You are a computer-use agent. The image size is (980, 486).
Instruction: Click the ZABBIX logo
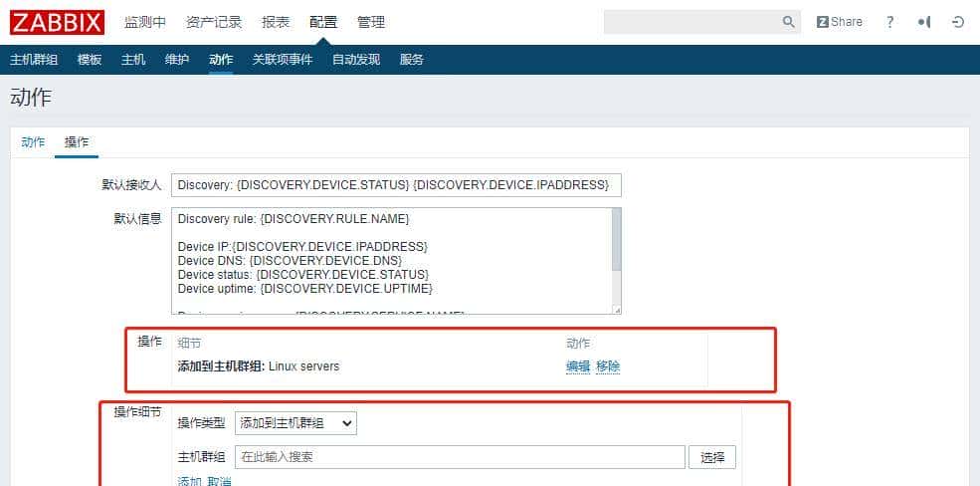[57, 23]
